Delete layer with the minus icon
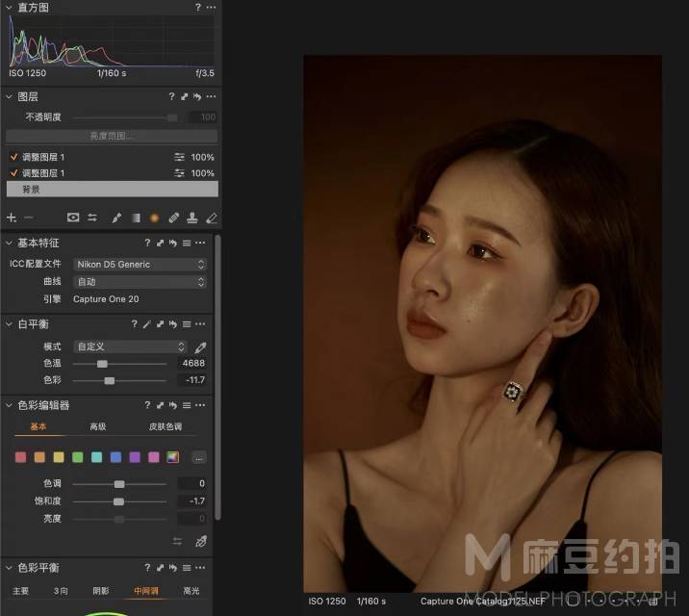This screenshot has width=689, height=616. tap(28, 218)
